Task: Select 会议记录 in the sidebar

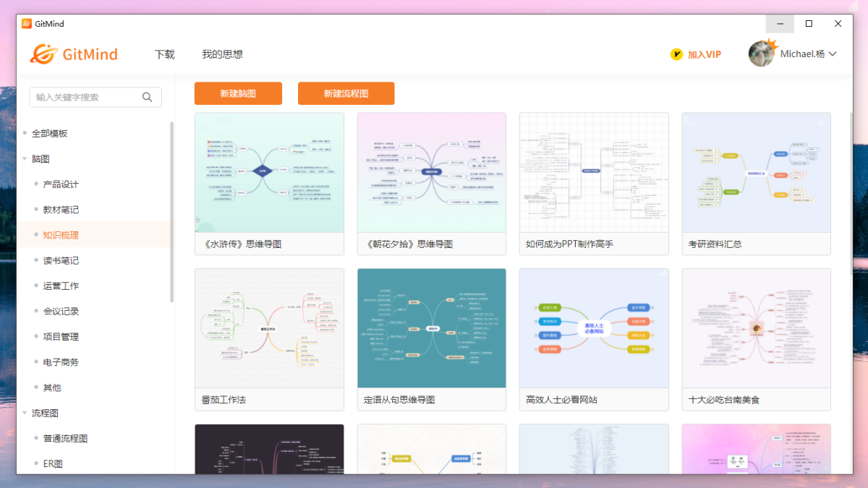Action: coord(61,312)
